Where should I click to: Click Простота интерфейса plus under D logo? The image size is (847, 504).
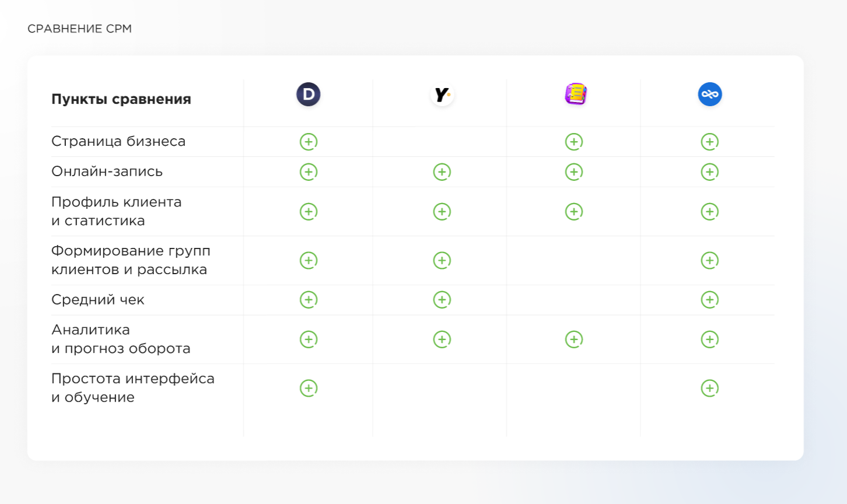point(309,388)
